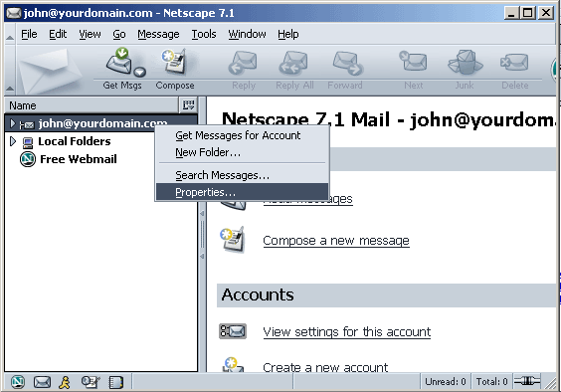This screenshot has width=561, height=392.
Task: Click the Compose toolbar icon
Action: coord(175,62)
